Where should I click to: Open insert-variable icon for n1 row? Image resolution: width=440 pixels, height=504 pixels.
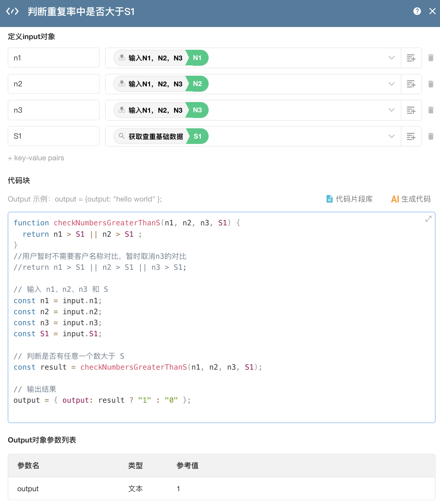click(411, 58)
